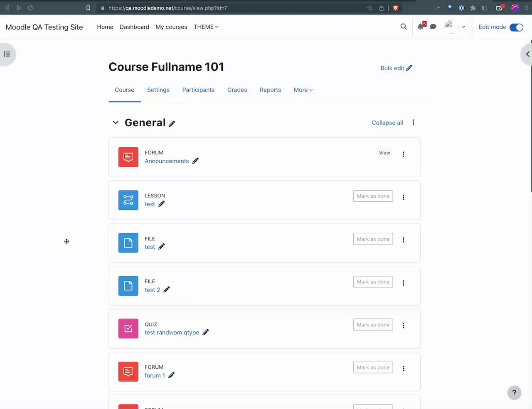Click the edit pencil beside Announcements
The image size is (532, 409).
(195, 161)
